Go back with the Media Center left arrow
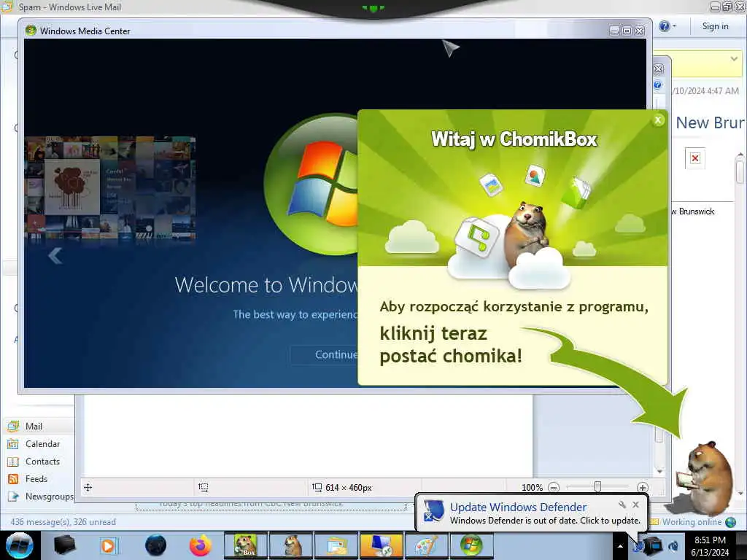747x560 pixels. pos(55,256)
